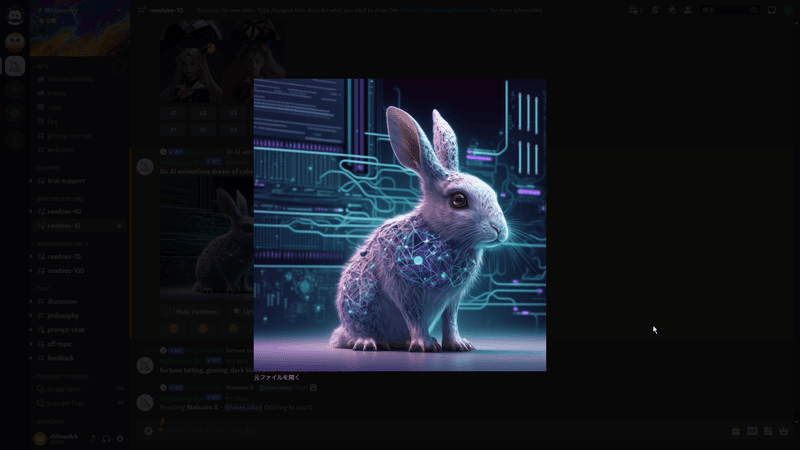Screen dimensions: 800x450
Task: Open the Discord home direct messages icon
Action: point(15,16)
